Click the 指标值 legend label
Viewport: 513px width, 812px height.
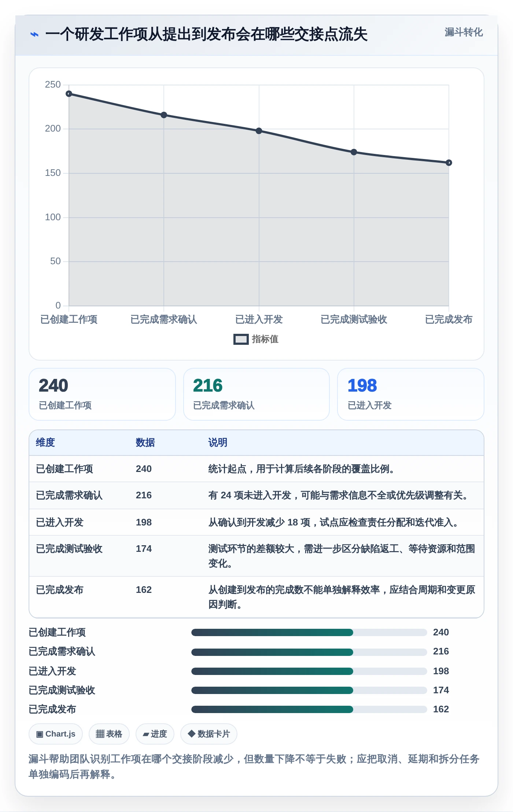click(265, 339)
